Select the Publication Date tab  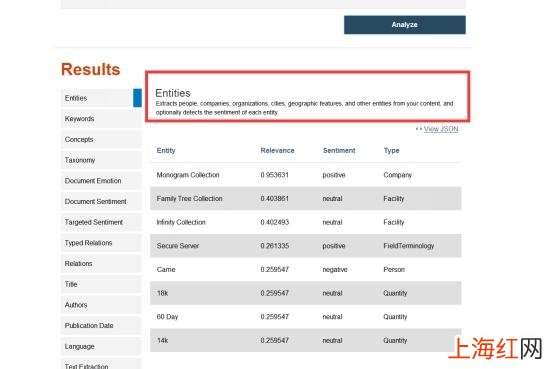click(x=101, y=326)
